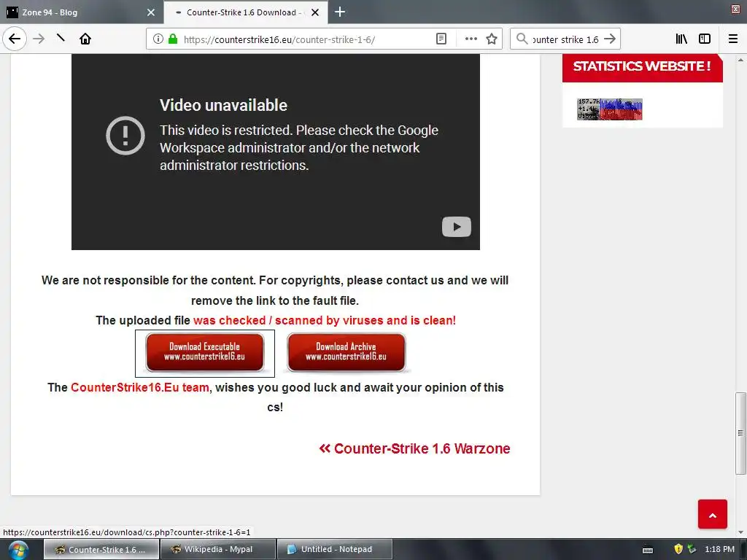Show the sidebars panel
This screenshot has width=747, height=560.
(705, 39)
